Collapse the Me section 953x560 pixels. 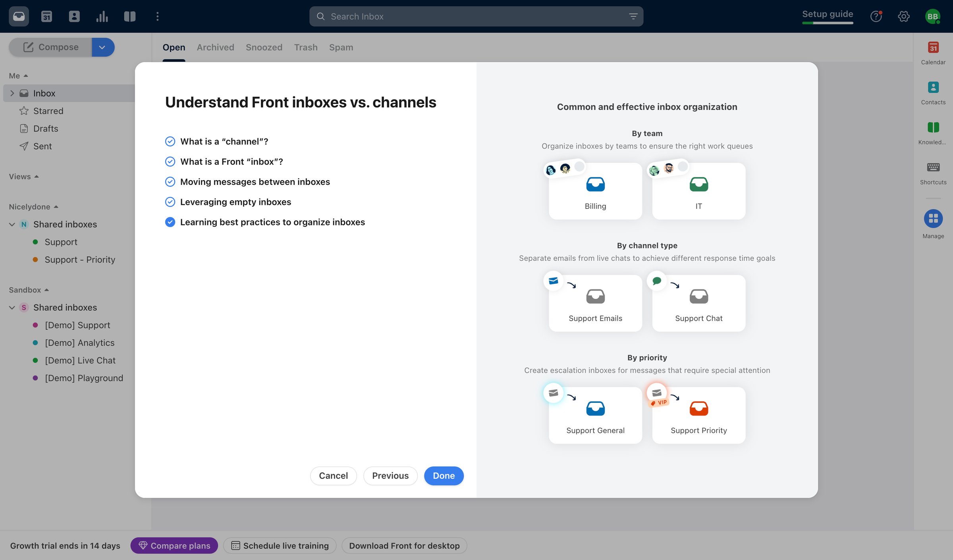[x=18, y=76]
